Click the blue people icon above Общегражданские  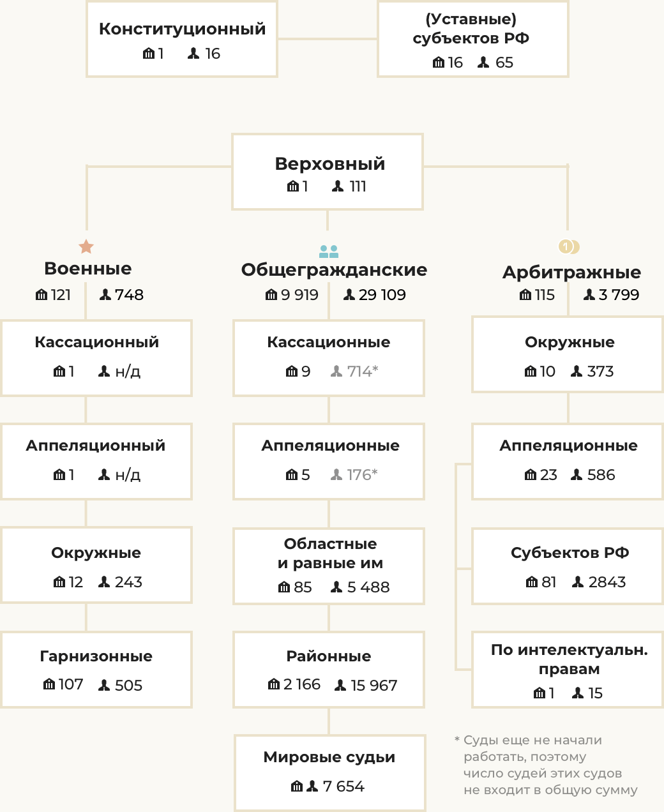point(329,251)
